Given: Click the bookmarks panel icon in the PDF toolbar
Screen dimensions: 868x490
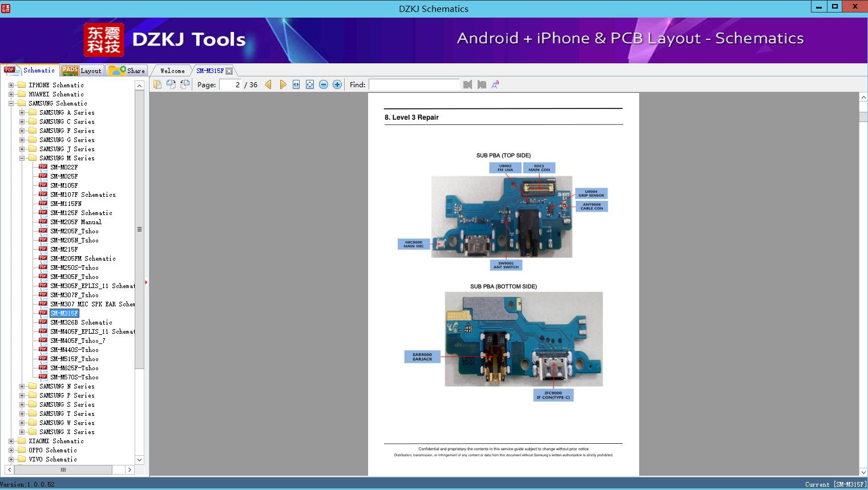Looking at the screenshot, I should click(158, 84).
